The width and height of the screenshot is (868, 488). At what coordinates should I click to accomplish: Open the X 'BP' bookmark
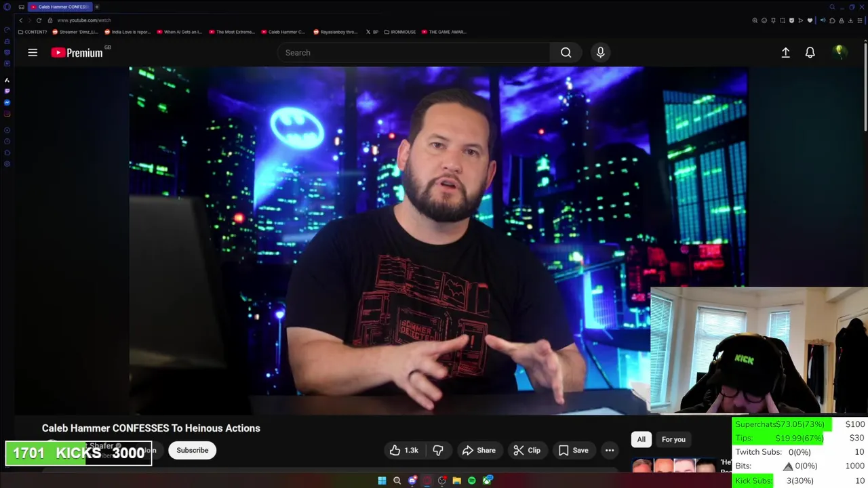(x=372, y=32)
